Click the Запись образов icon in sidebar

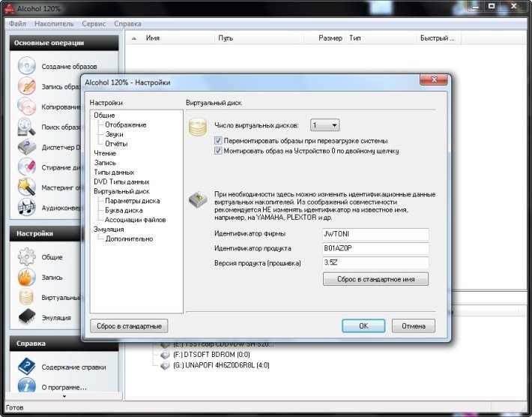[x=27, y=86]
